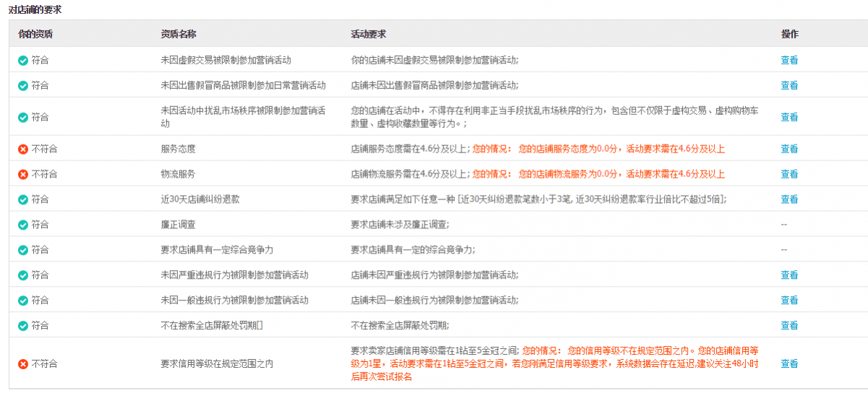Image resolution: width=868 pixels, height=393 pixels.
Task: Click red cross icon in 要求信用等级在规定范围之内 row
Action: (23, 364)
